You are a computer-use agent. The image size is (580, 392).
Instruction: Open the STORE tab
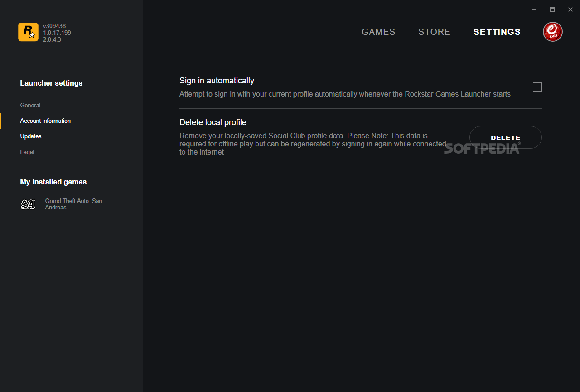434,32
